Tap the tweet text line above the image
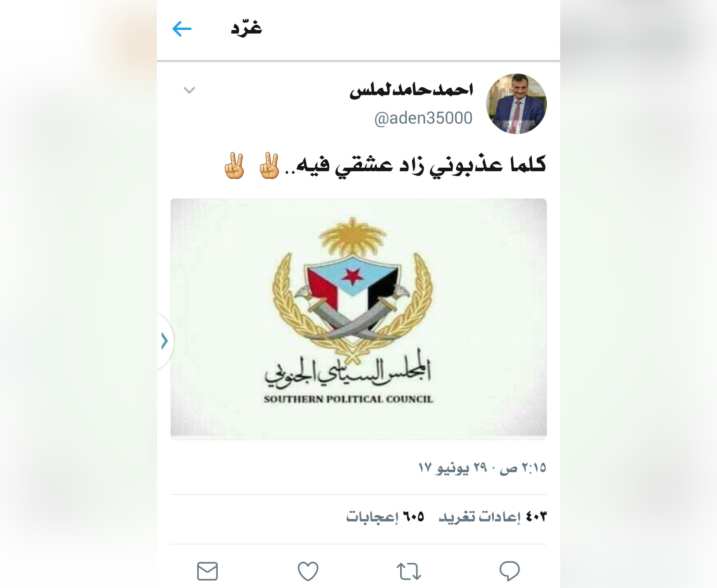 tap(385, 165)
